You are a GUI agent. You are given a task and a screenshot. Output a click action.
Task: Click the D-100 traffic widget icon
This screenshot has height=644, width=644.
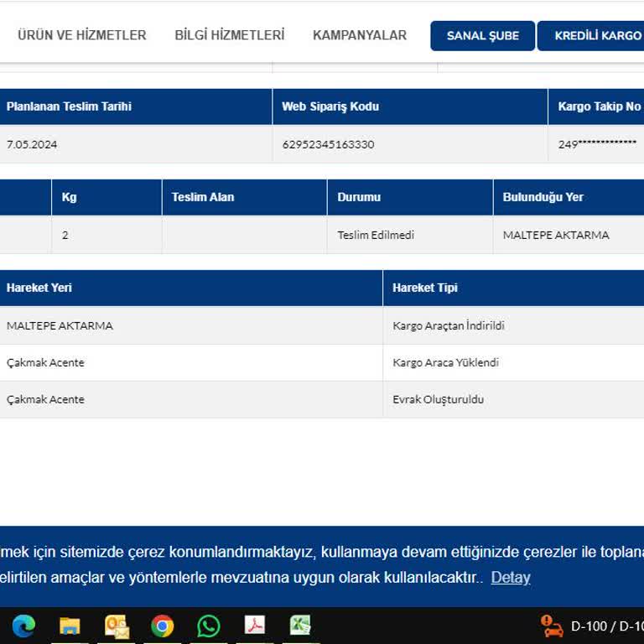pos(553,626)
